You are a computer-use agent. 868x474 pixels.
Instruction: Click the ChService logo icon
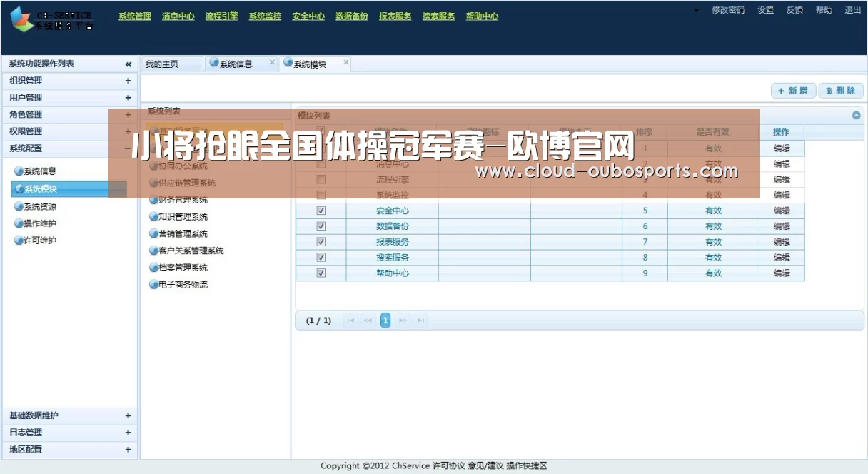[x=22, y=19]
